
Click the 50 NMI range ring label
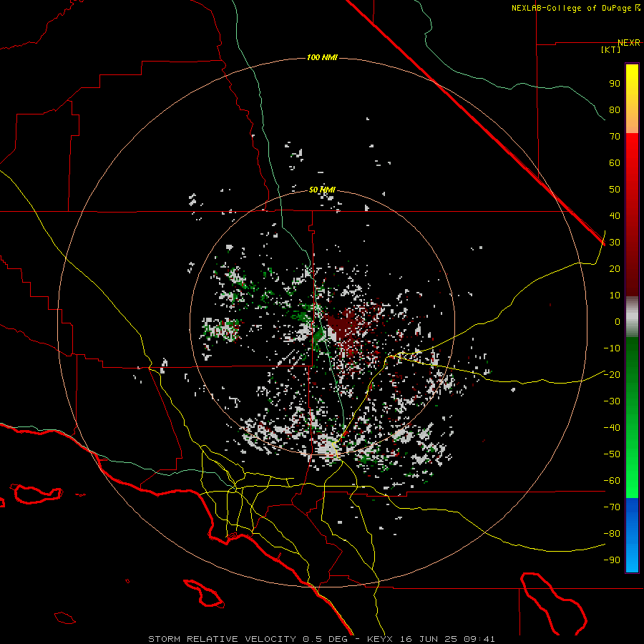coord(322,190)
